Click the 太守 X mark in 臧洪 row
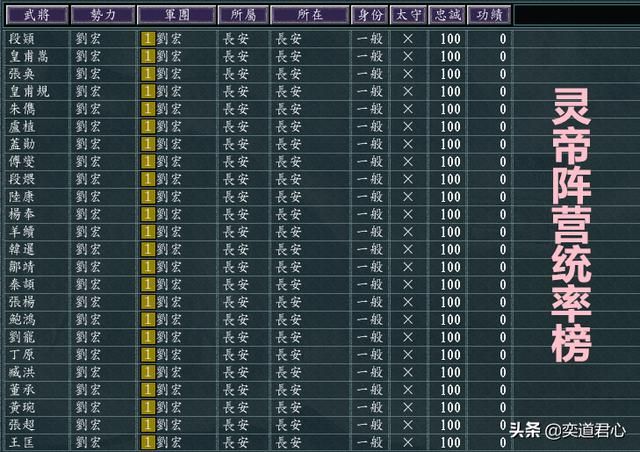The height and width of the screenshot is (452, 640). click(408, 372)
